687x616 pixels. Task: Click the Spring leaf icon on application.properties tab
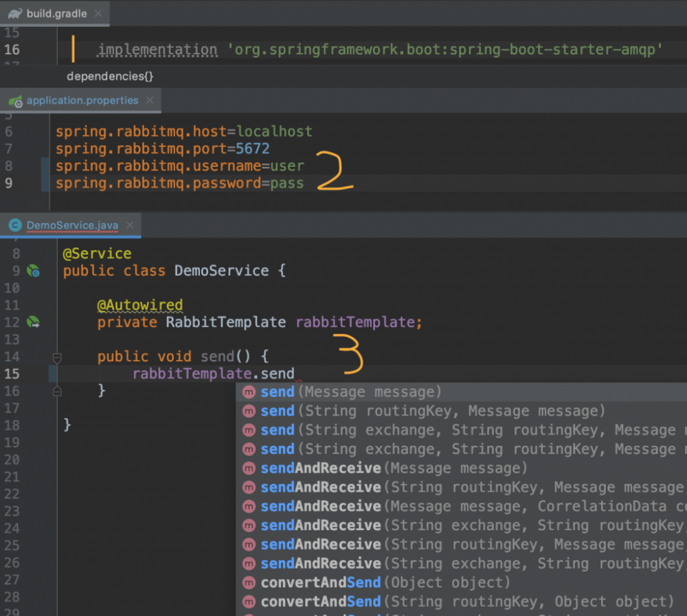click(x=15, y=101)
